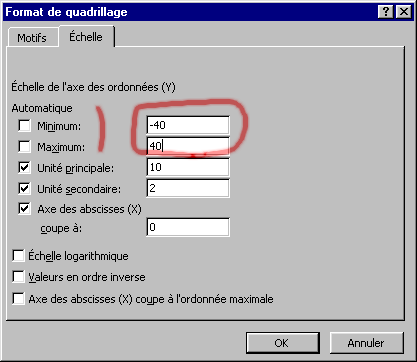The image size is (417, 362).
Task: Switch to the Motifs tab
Action: (x=32, y=38)
